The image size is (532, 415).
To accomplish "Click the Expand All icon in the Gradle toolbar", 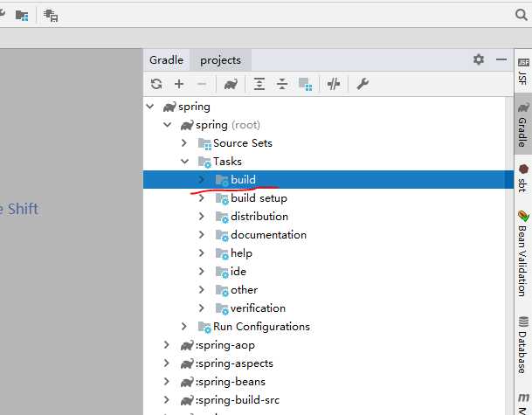I will [259, 84].
